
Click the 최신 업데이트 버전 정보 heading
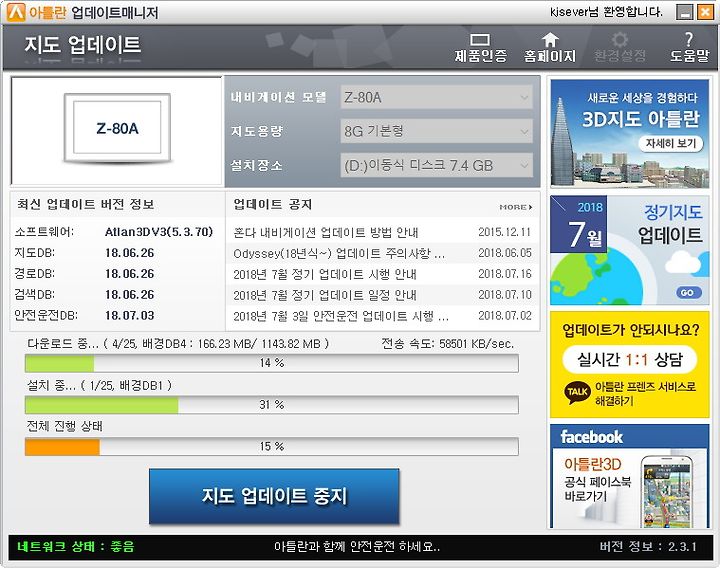(85, 204)
